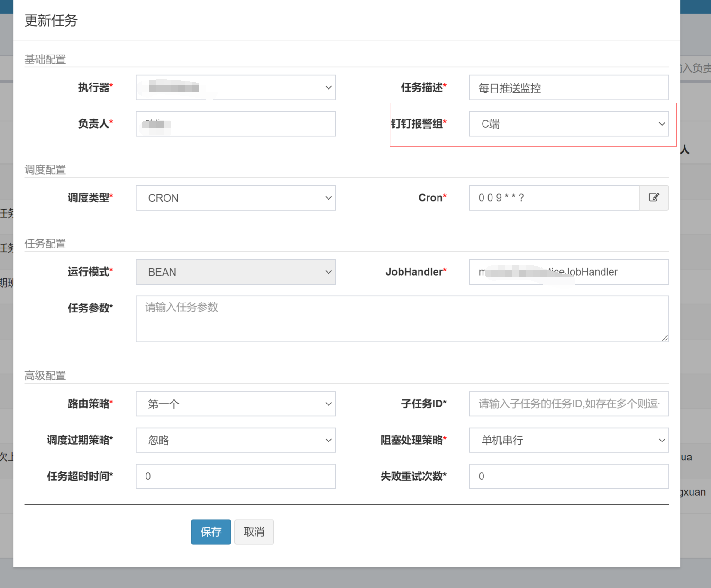Viewport: 711px width, 588px height.
Task: Click the 子任务ID input field
Action: click(x=568, y=404)
